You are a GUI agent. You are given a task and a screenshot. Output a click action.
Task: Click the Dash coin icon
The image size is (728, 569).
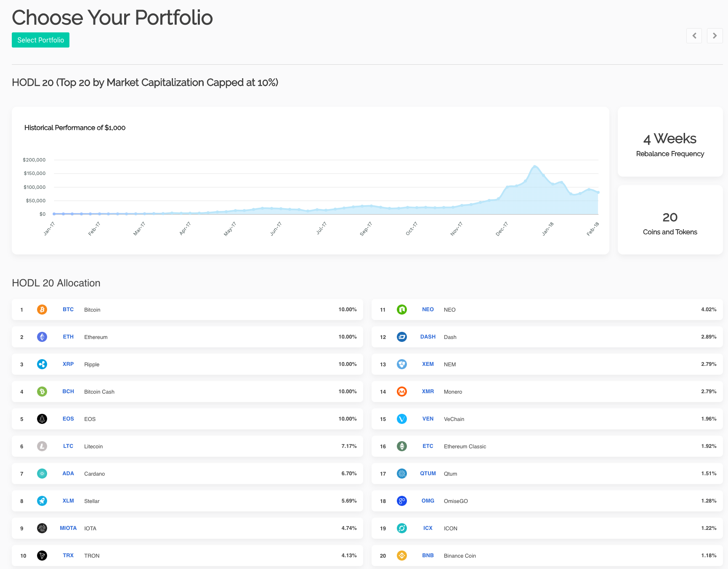point(402,337)
